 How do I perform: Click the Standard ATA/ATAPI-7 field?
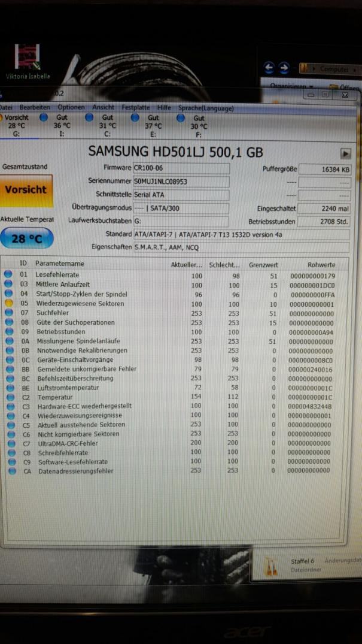(241, 234)
